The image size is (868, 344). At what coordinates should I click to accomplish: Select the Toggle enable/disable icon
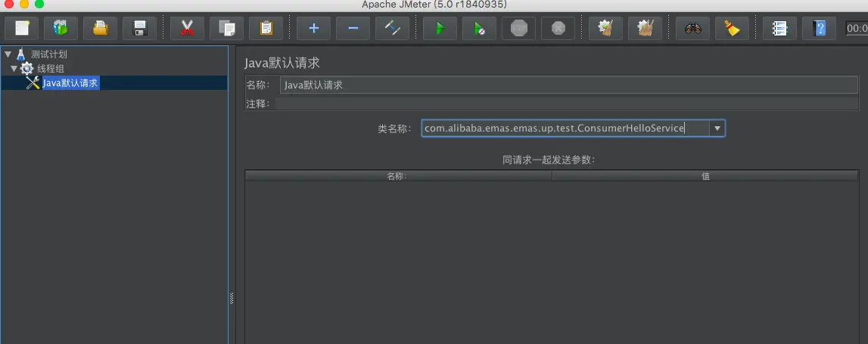(392, 28)
